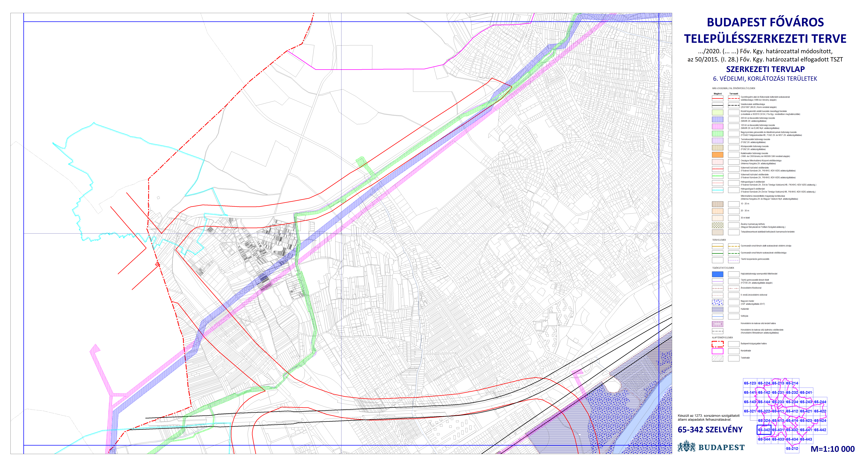Click the 65-324 cell in the index map
Screen dimensions: 868x466
coord(764,421)
